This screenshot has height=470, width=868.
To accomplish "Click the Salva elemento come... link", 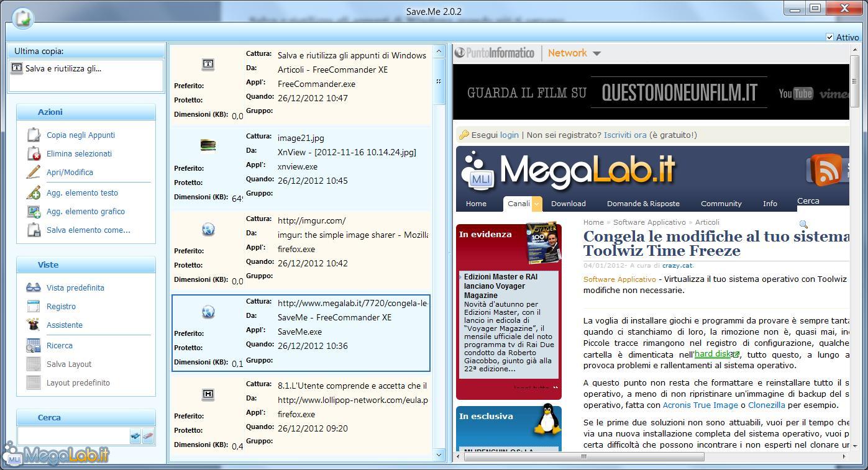I will pos(88,230).
